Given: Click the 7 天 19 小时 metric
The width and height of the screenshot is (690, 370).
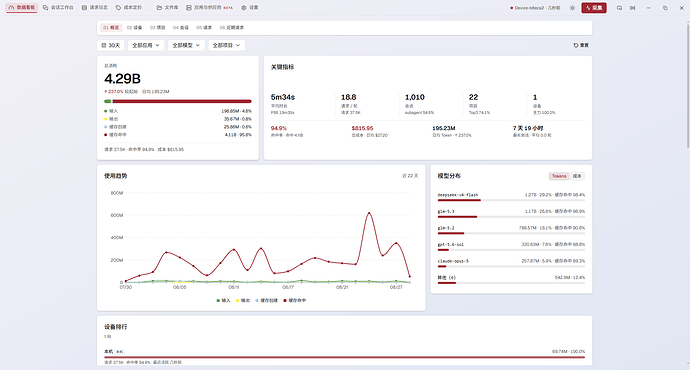Looking at the screenshot, I should pyautogui.click(x=528, y=128).
